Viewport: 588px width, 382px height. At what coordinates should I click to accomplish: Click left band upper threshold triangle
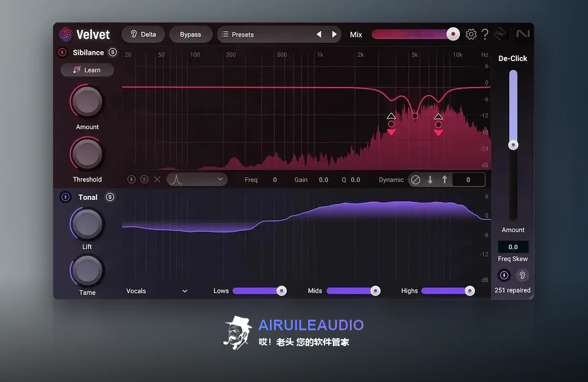pyautogui.click(x=391, y=116)
